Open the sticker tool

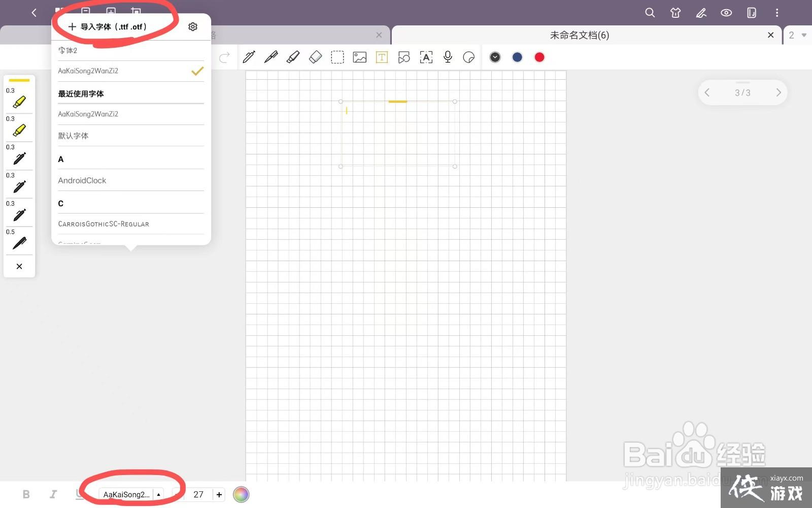pos(469,57)
